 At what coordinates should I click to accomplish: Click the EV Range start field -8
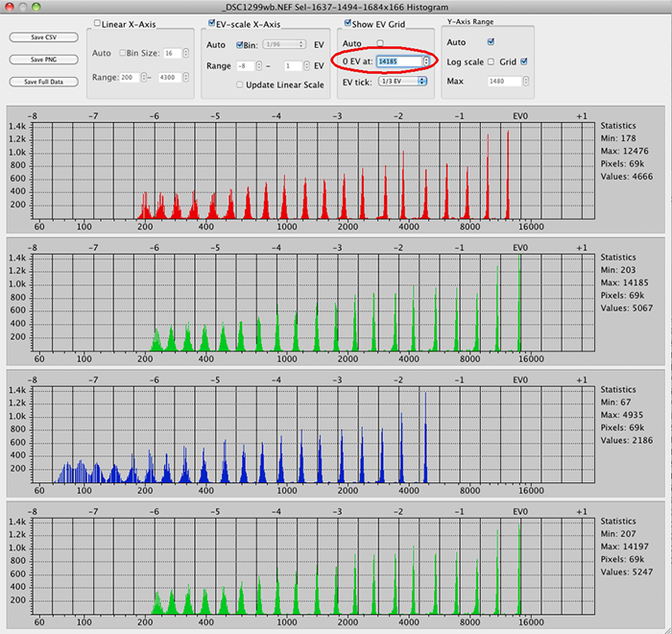[x=246, y=66]
